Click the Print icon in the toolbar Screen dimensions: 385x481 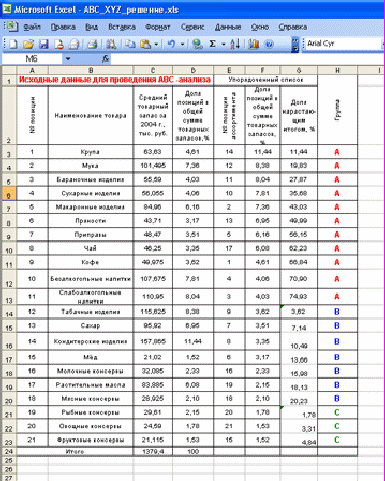tap(92, 44)
